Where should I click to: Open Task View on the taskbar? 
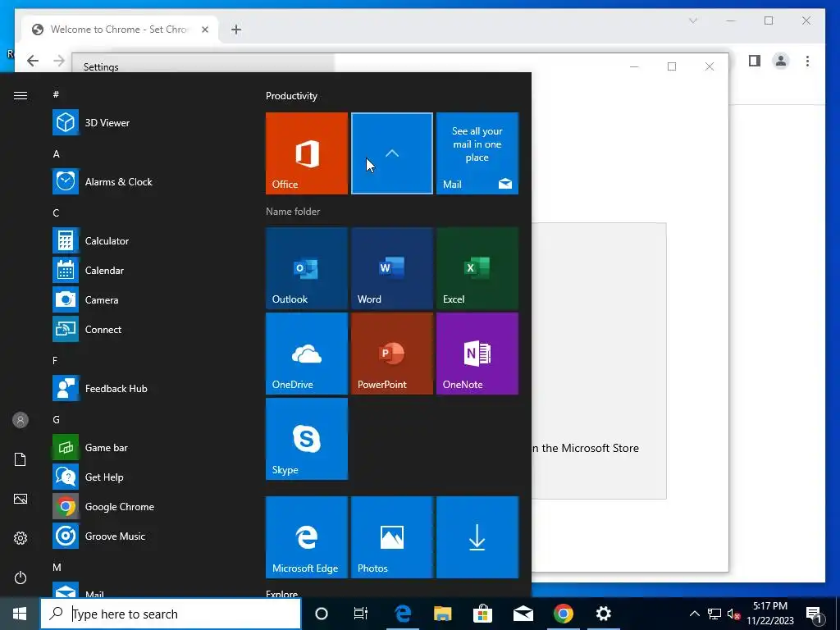pos(361,614)
